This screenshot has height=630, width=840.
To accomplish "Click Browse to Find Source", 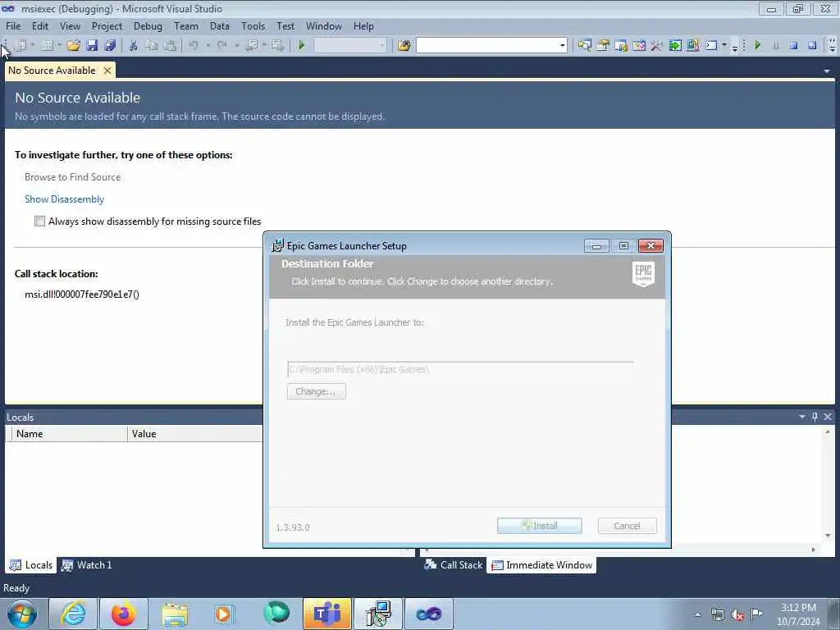I will 72,177.
